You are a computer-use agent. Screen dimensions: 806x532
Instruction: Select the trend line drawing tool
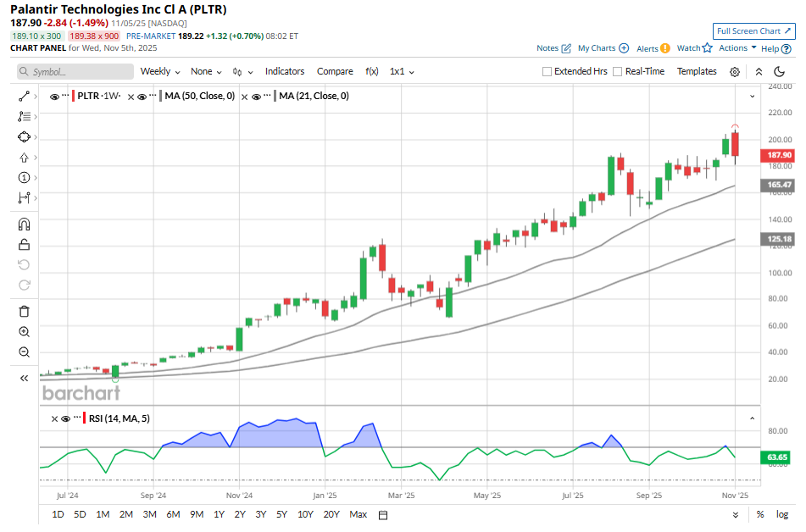click(x=24, y=97)
